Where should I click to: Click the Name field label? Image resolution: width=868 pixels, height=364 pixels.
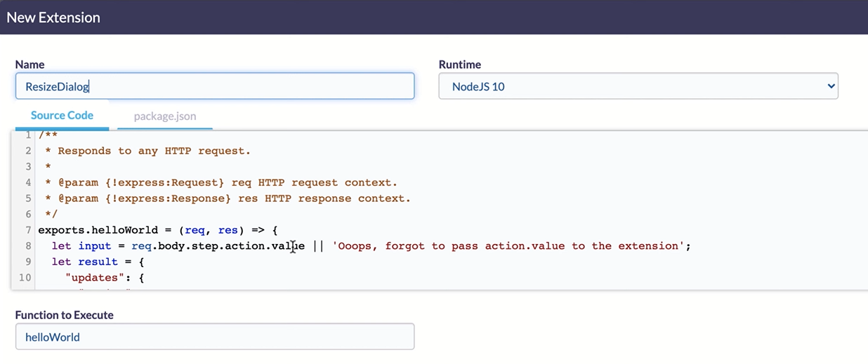tap(29, 65)
